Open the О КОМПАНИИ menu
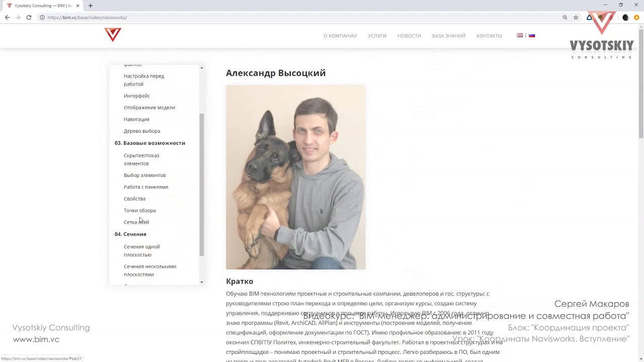This screenshot has width=644, height=362. pos(340,36)
